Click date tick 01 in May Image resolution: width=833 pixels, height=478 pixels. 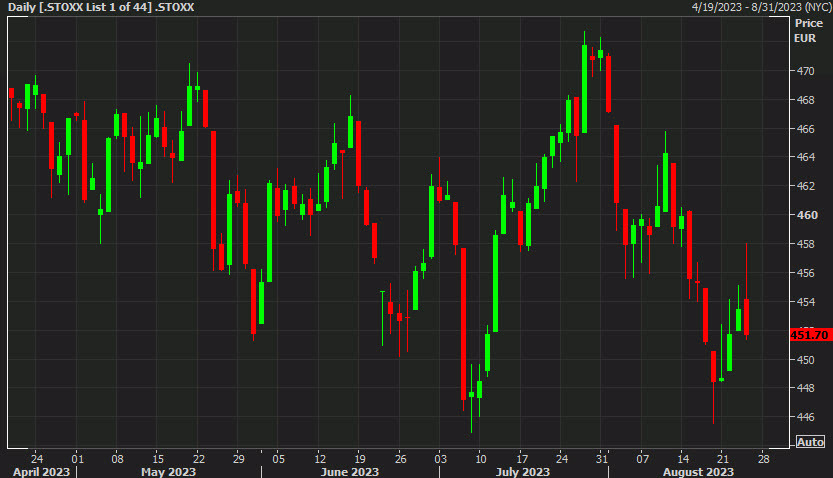click(x=78, y=459)
